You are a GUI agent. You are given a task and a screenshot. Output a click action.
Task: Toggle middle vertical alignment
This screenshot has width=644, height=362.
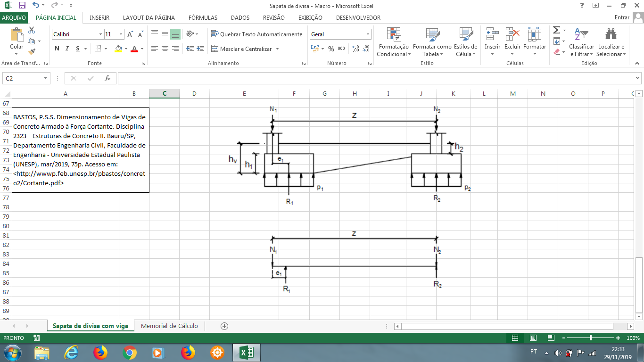(165, 34)
